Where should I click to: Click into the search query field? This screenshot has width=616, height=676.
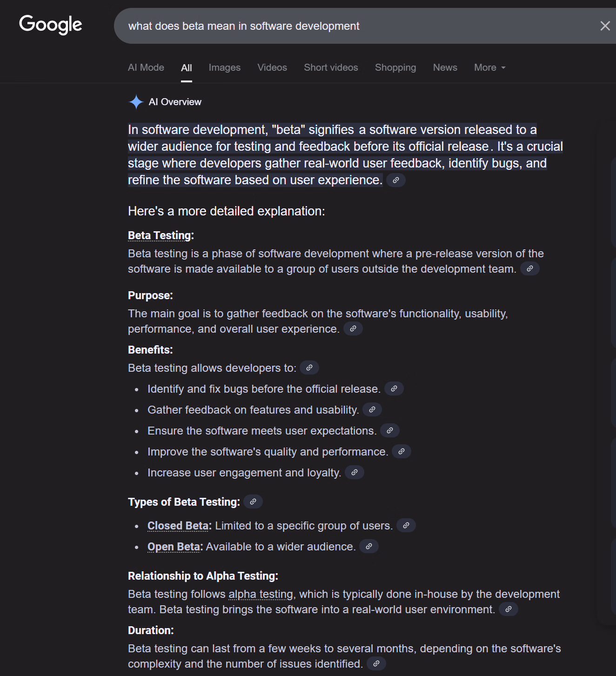[x=326, y=26]
